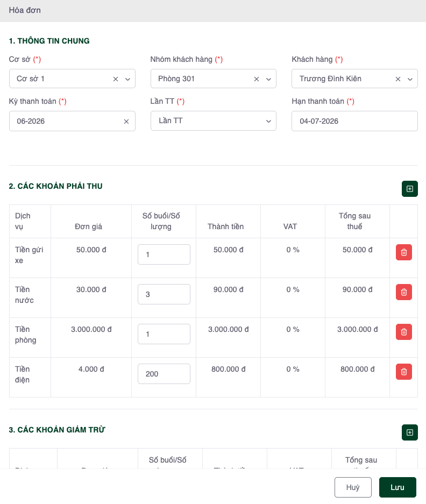The image size is (426, 504).
Task: Add a new item to Các khoản phải thu
Action: pos(410,189)
